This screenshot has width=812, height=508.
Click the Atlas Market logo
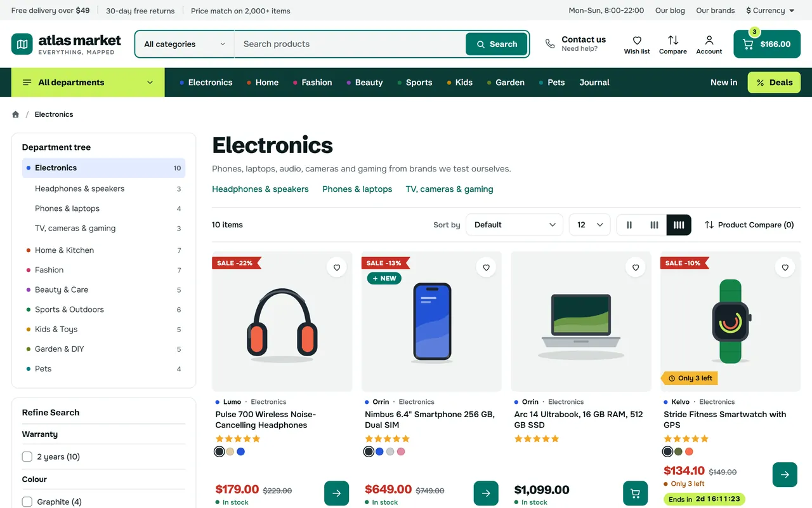click(66, 44)
